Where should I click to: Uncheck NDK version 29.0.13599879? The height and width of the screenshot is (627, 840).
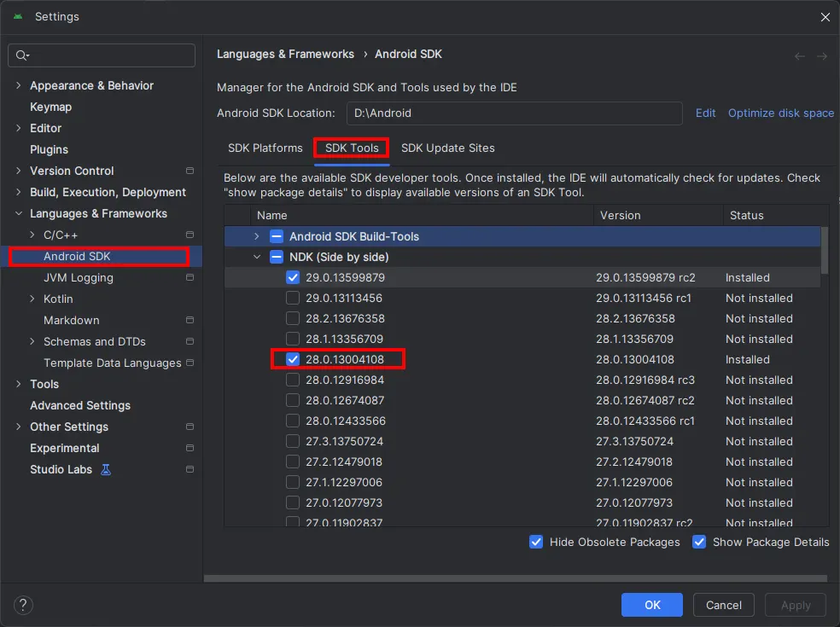pyautogui.click(x=293, y=277)
